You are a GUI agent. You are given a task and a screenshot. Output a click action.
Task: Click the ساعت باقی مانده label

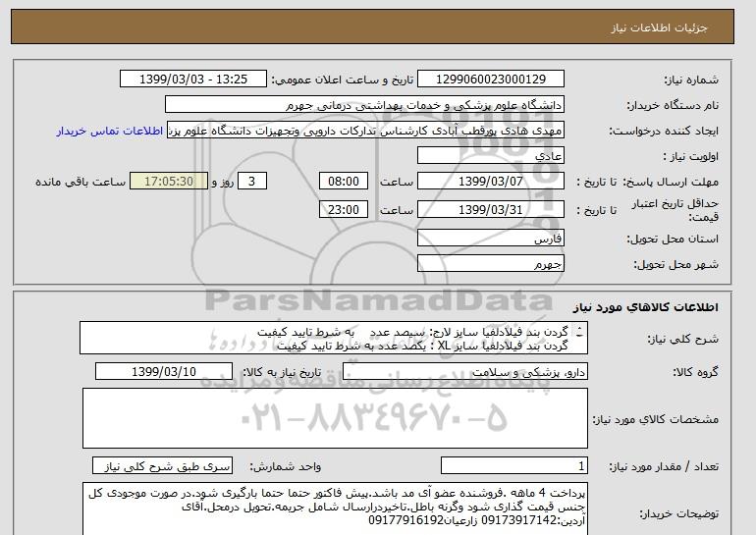81,182
